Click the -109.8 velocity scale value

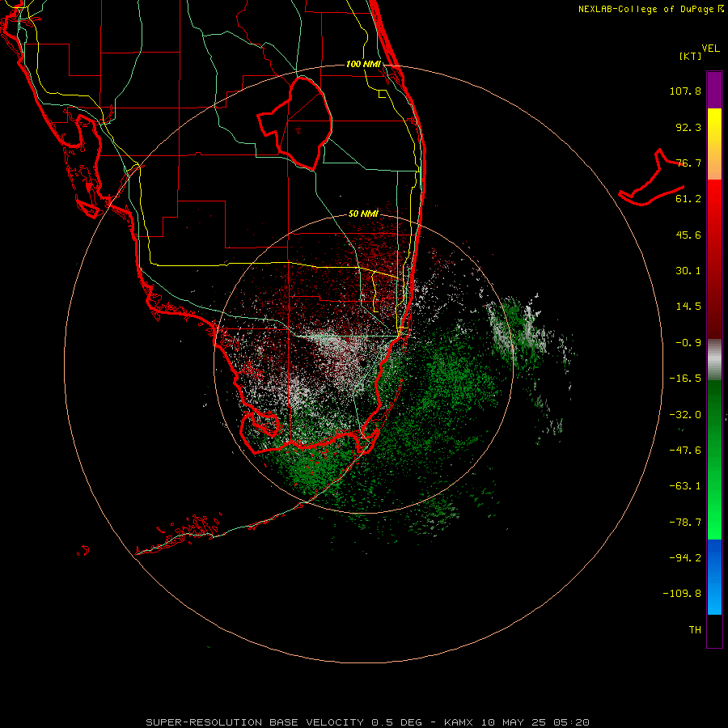click(682, 594)
